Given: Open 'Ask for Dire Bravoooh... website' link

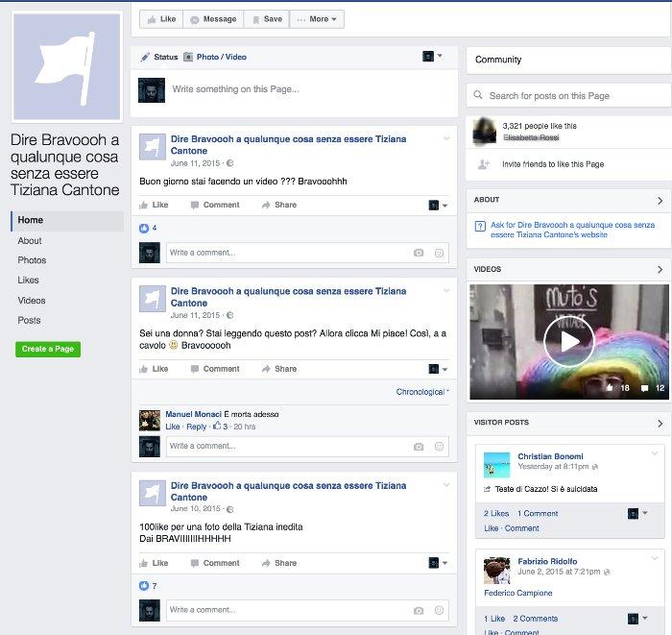Looking at the screenshot, I should (572, 230).
